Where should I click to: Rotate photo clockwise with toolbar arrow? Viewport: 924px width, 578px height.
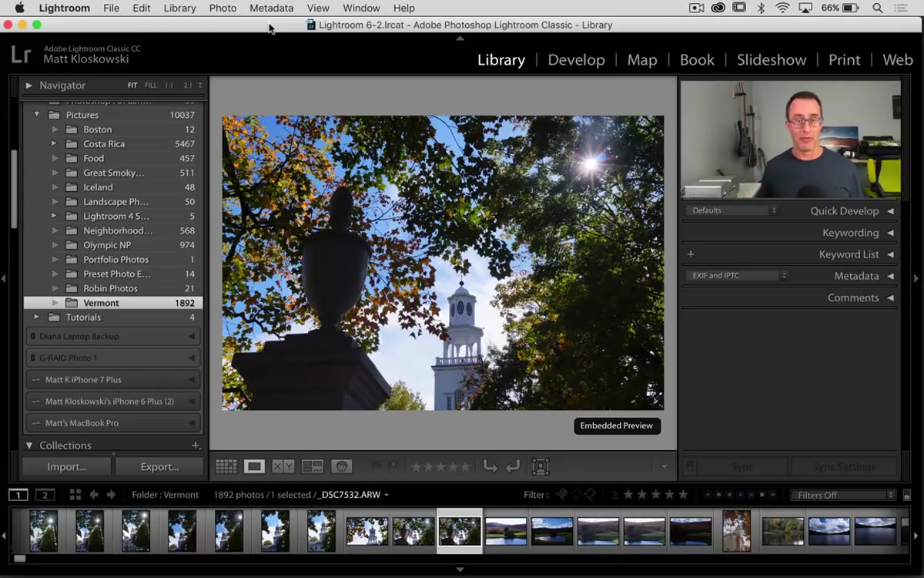click(513, 466)
